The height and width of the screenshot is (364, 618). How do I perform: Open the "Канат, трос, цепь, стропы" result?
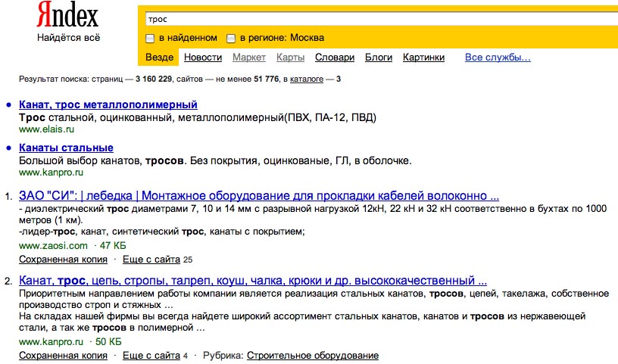coord(252,280)
